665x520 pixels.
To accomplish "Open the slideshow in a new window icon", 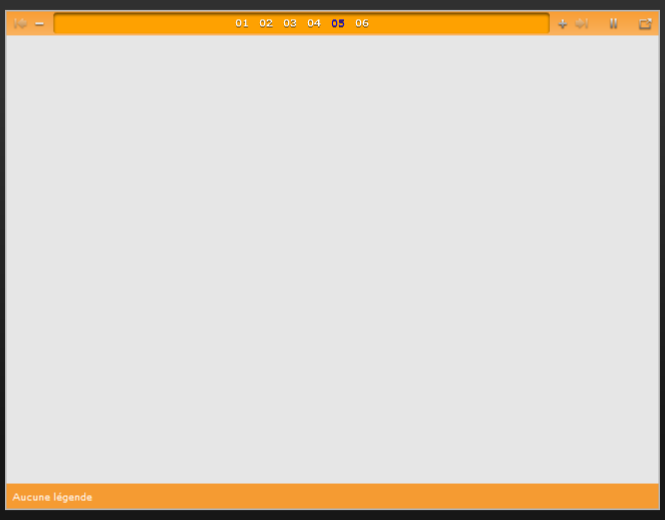I will [645, 23].
